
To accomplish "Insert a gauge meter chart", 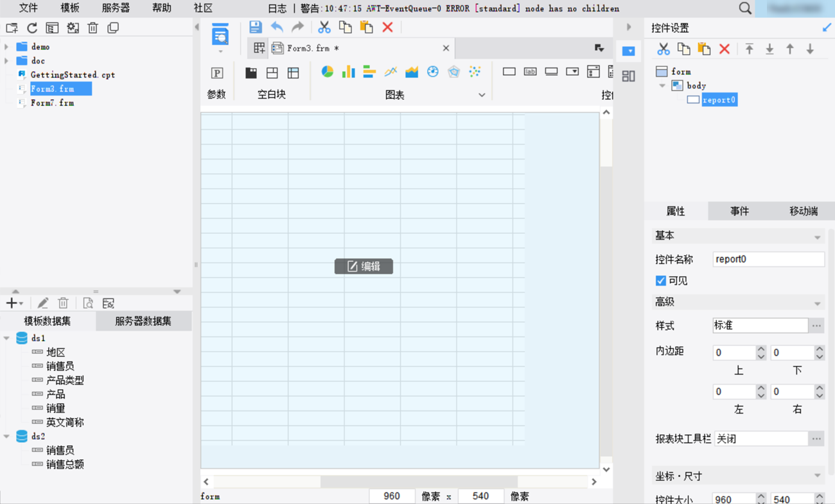I will click(433, 72).
